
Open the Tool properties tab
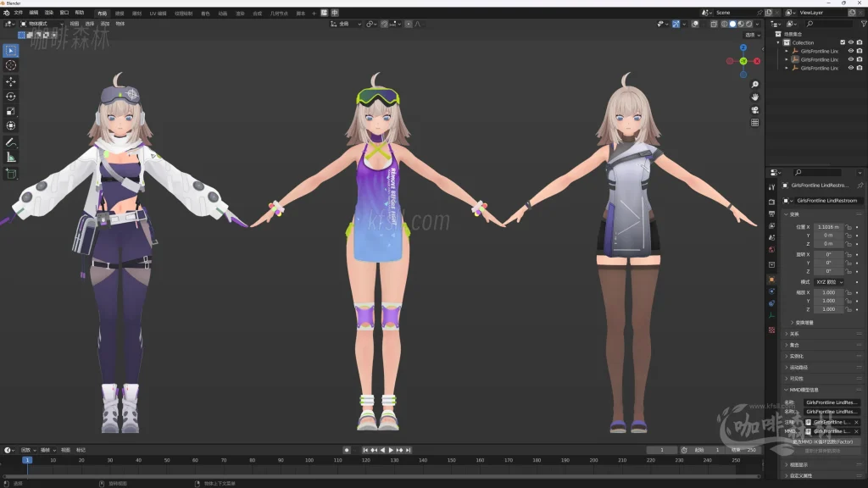(x=771, y=187)
